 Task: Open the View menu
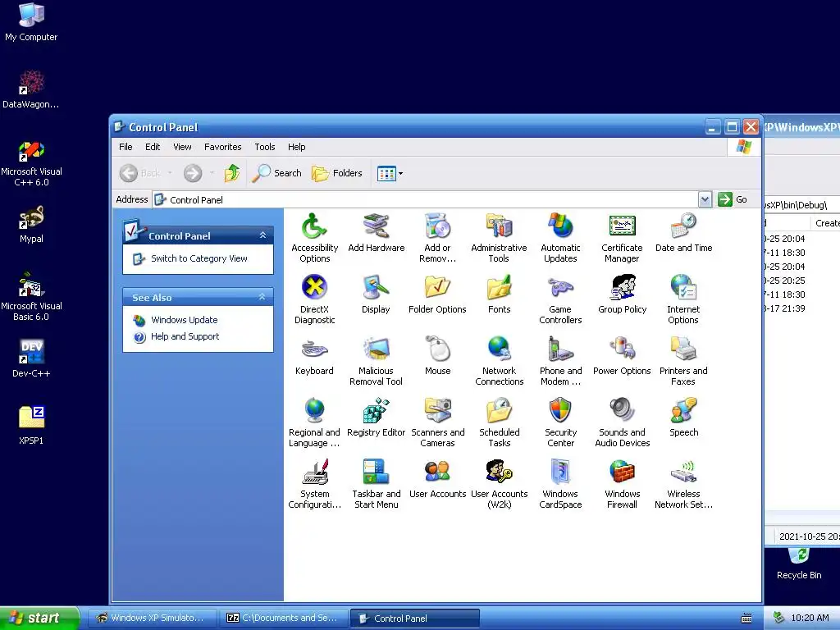pos(182,147)
